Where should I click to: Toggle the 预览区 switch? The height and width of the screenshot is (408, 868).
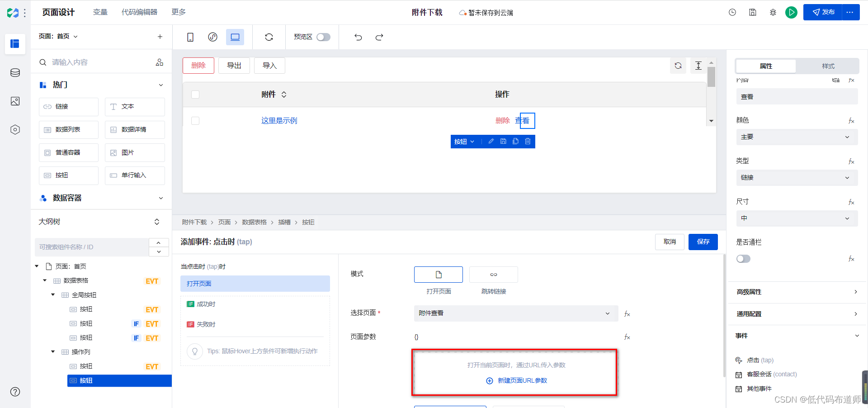tap(323, 37)
